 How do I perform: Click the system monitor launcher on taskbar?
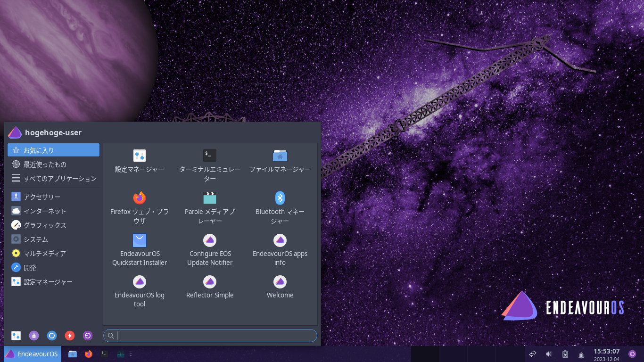point(121,354)
